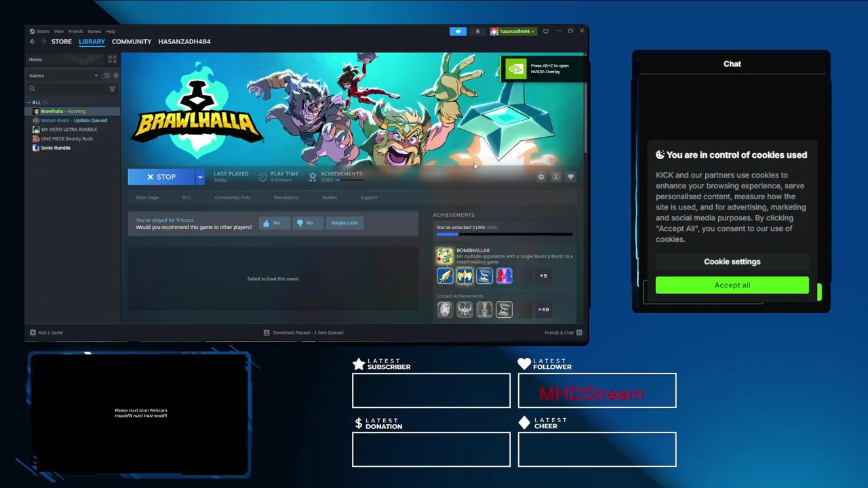Open the Steam menu

tap(43, 31)
